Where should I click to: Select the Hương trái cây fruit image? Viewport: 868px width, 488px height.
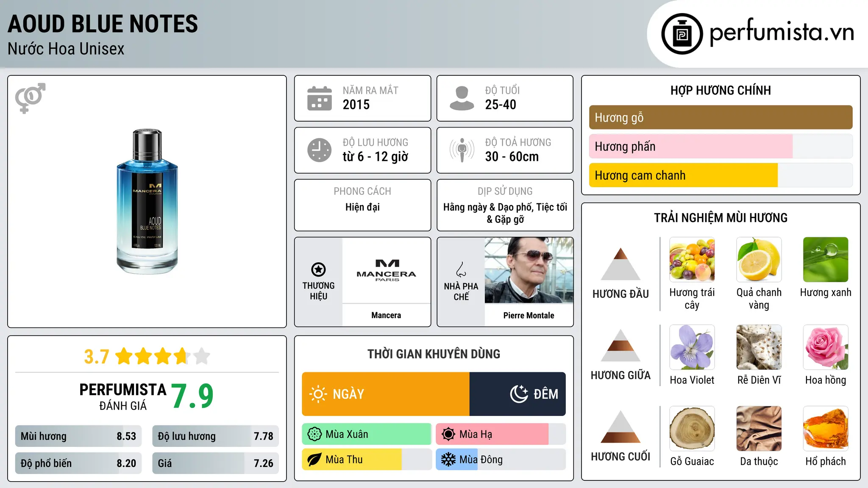pyautogui.click(x=692, y=260)
